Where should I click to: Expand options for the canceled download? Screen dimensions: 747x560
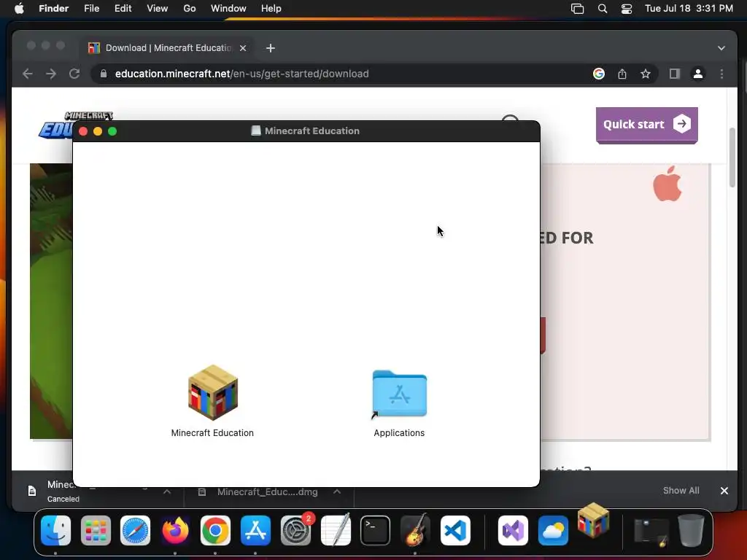pyautogui.click(x=167, y=491)
